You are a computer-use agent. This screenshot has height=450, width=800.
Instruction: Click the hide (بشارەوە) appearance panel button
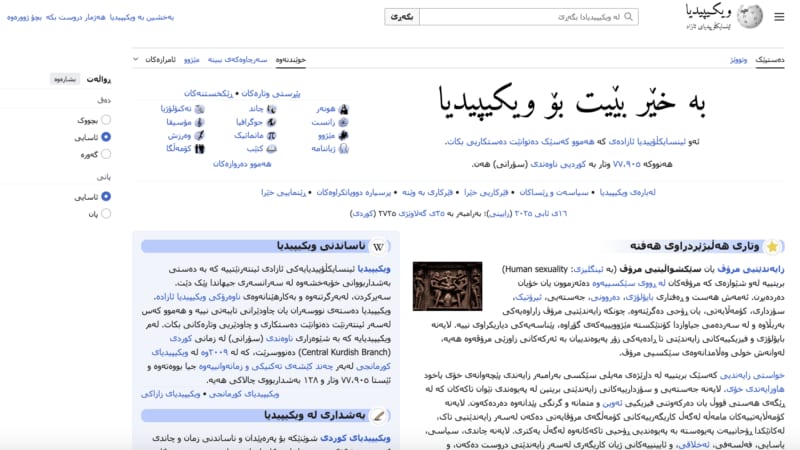[x=65, y=79]
